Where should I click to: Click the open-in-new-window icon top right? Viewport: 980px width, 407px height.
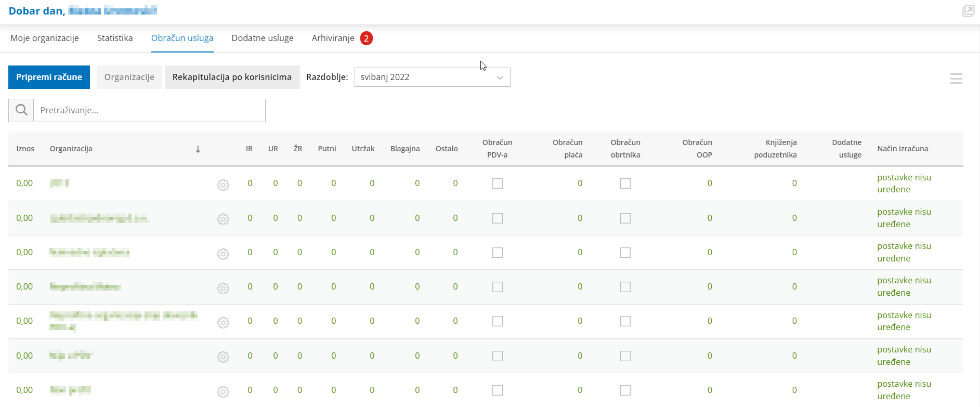tap(968, 11)
